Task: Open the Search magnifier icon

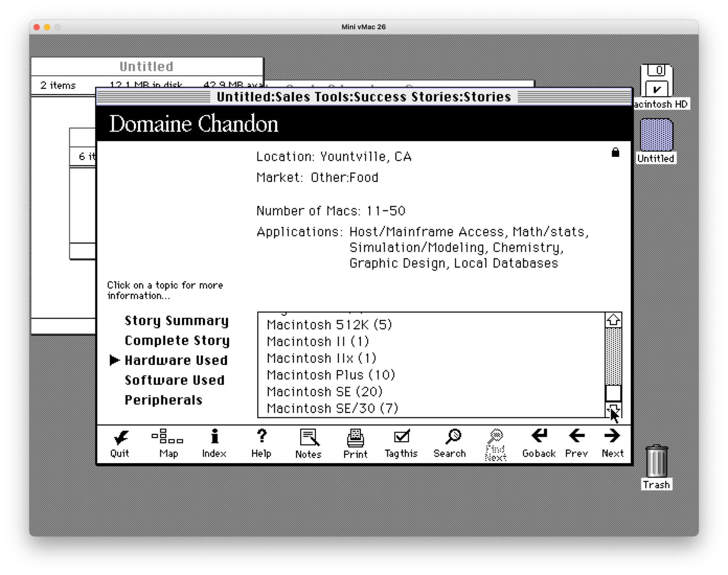Action: (450, 443)
